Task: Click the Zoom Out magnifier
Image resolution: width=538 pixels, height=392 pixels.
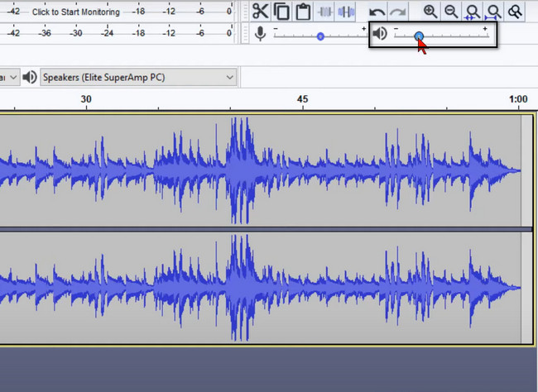Action: [451, 12]
